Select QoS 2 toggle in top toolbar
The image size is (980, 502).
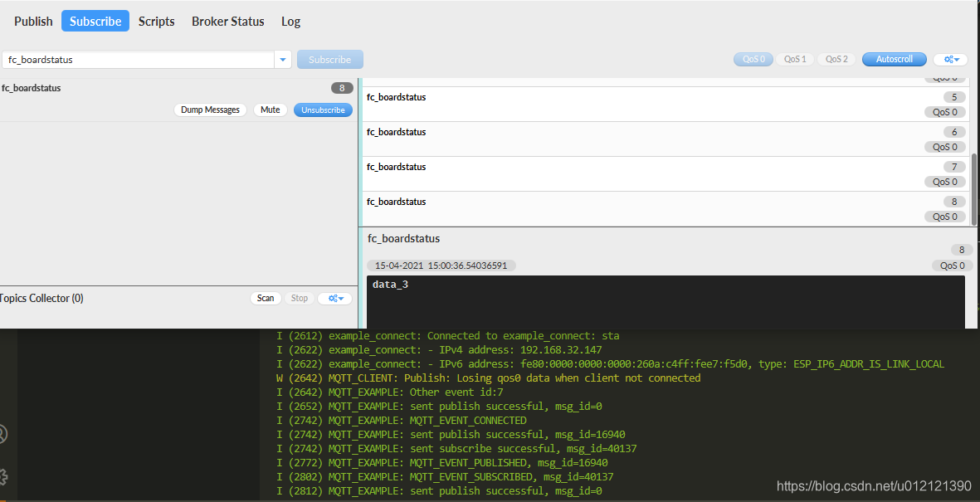click(836, 60)
